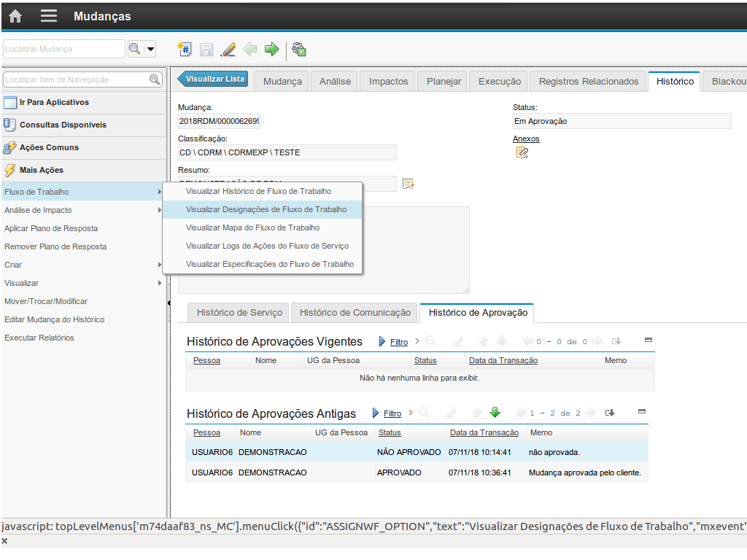Open the hamburger navigation menu

tap(49, 16)
